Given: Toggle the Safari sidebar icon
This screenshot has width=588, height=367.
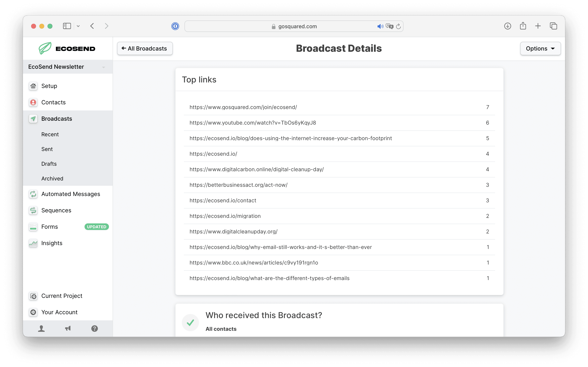Looking at the screenshot, I should [67, 26].
